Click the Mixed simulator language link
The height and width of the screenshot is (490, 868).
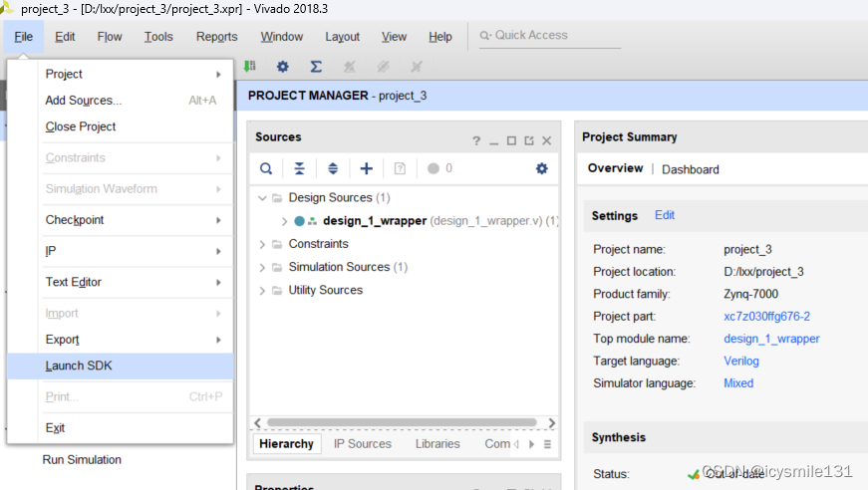[x=738, y=383]
